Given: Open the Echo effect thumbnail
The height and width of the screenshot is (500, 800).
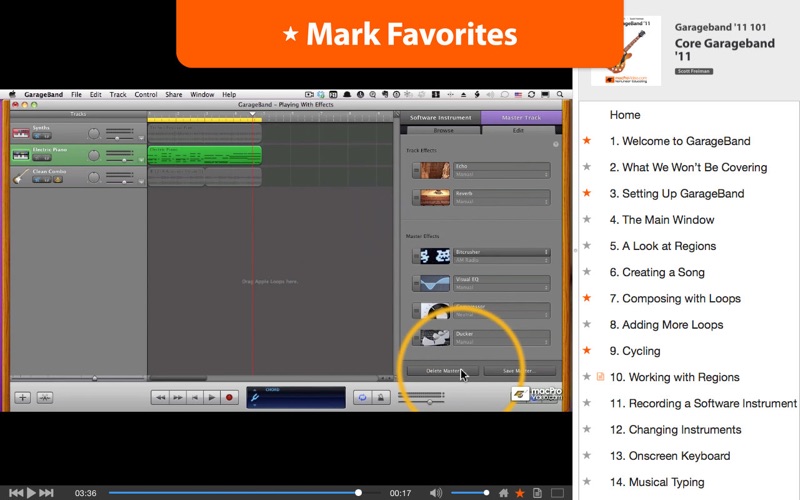Looking at the screenshot, I should 435,170.
